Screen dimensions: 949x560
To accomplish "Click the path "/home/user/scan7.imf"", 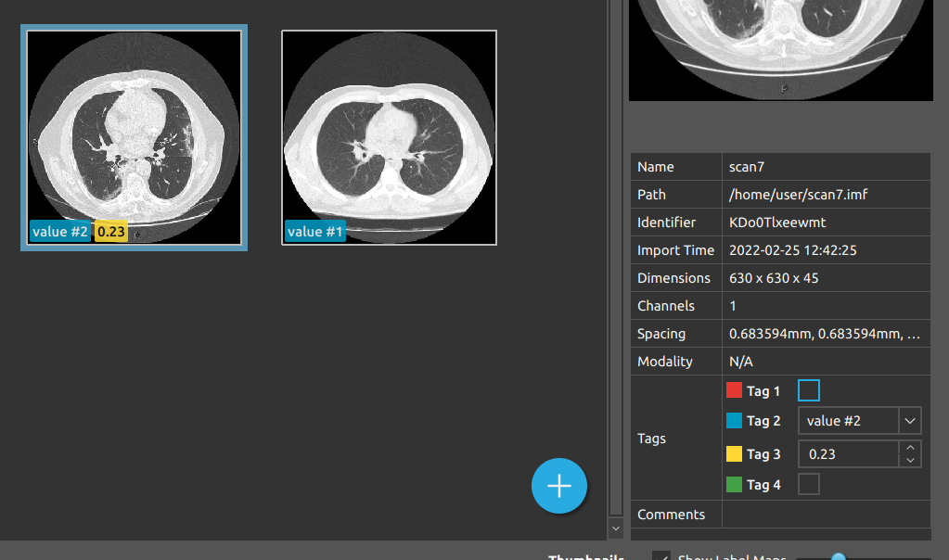I will point(798,195).
